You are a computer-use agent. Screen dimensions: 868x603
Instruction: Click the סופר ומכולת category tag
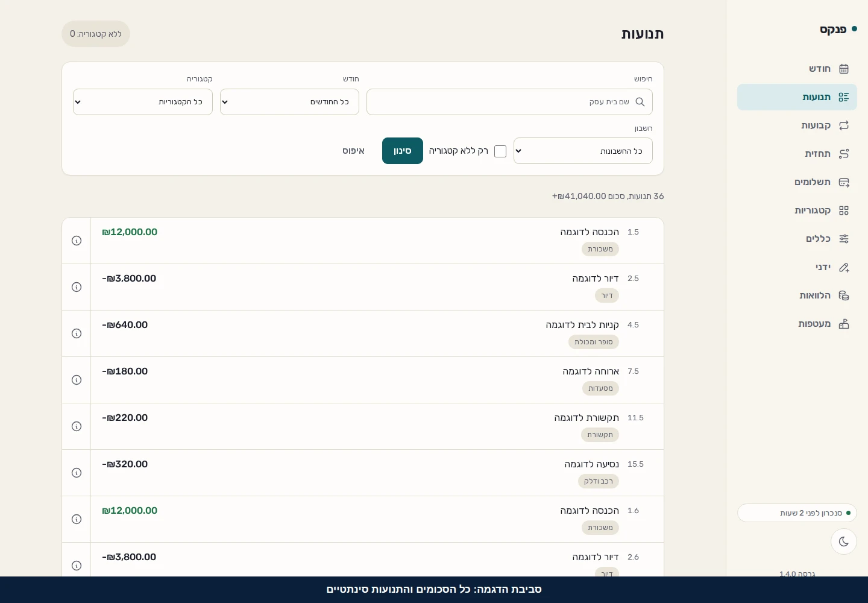pyautogui.click(x=594, y=342)
